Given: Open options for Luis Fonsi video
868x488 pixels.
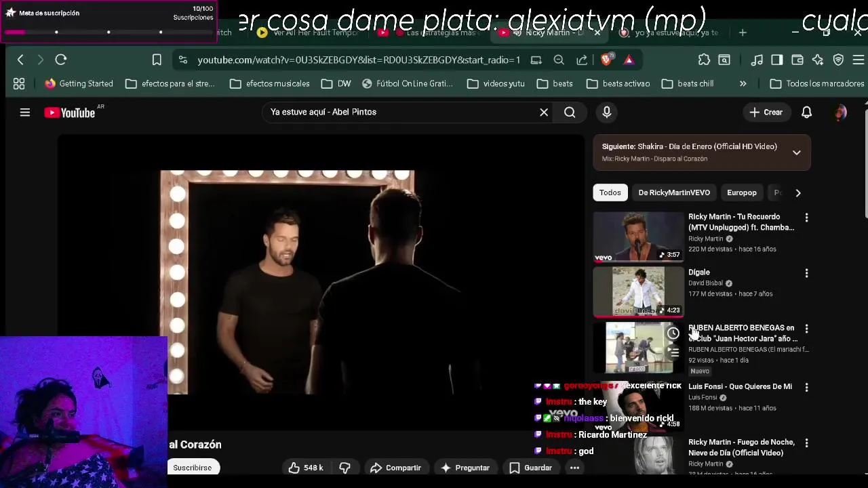Looking at the screenshot, I should point(806,387).
